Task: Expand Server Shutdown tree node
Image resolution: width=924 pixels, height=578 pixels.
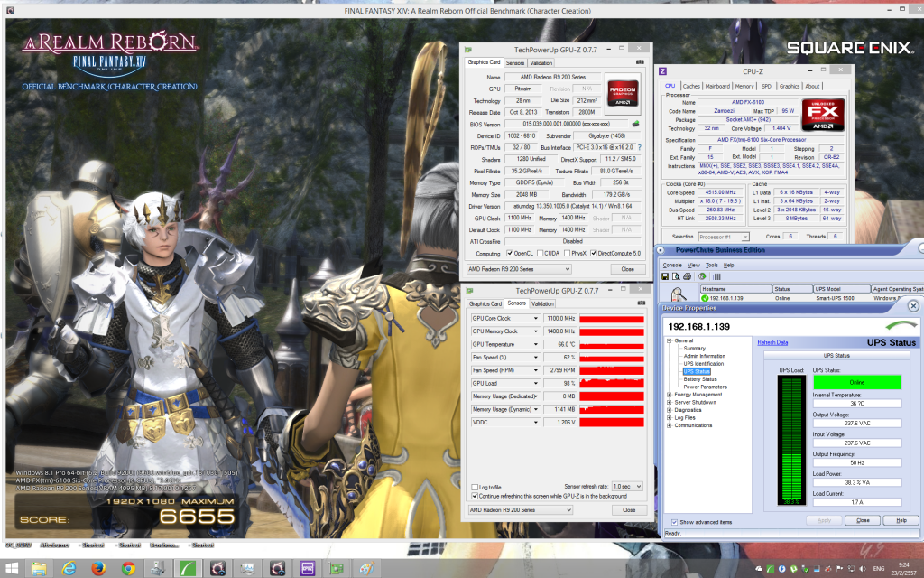Action: pyautogui.click(x=669, y=402)
